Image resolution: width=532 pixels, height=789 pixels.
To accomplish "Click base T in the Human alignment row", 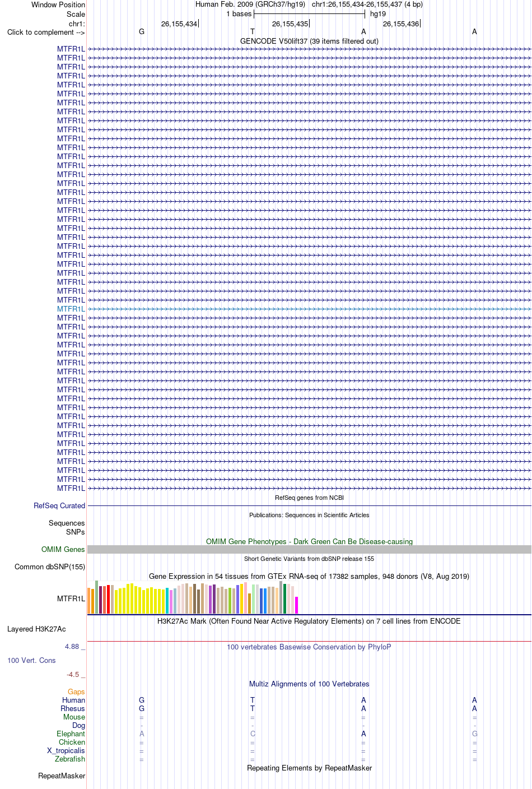I will (253, 700).
